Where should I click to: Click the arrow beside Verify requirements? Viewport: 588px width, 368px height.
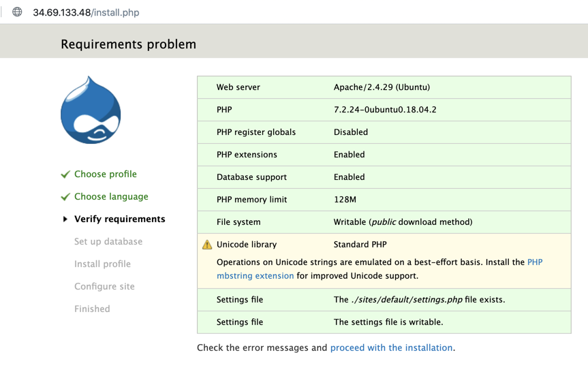pos(65,219)
